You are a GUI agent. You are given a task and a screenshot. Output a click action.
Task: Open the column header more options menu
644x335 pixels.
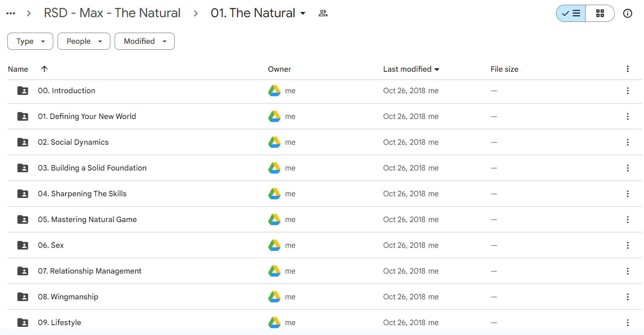coord(628,69)
